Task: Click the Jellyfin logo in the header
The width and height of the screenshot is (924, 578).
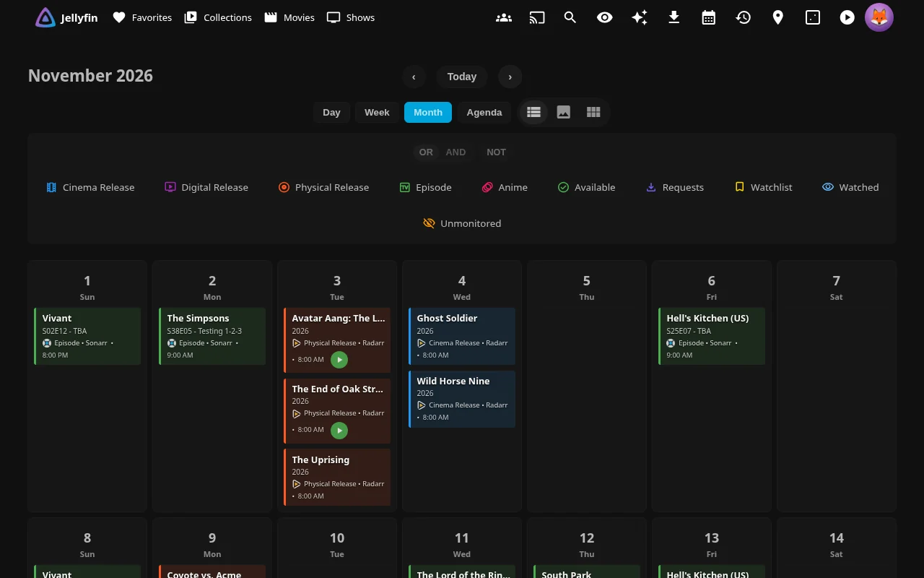Action: pyautogui.click(x=66, y=17)
